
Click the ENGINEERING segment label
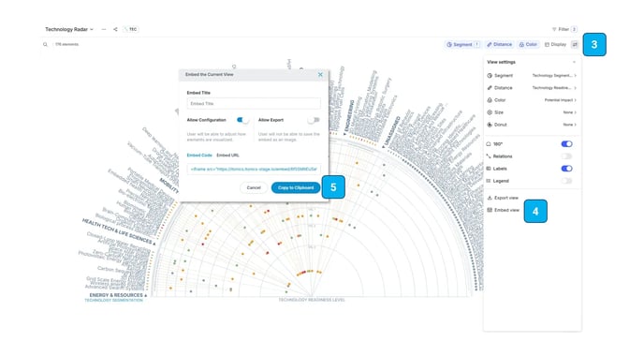pos(349,116)
